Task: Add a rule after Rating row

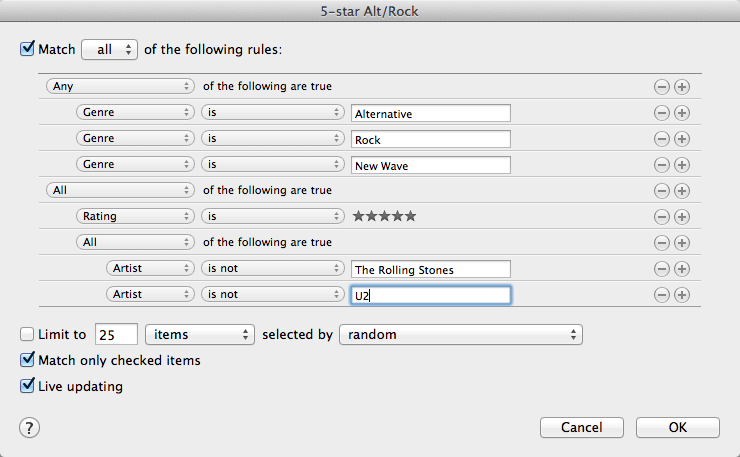Action: 682,216
